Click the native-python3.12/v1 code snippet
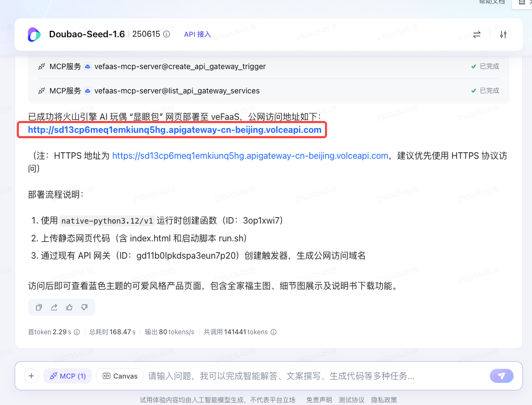Screen dimensions: 532x405 pyautogui.click(x=107, y=221)
